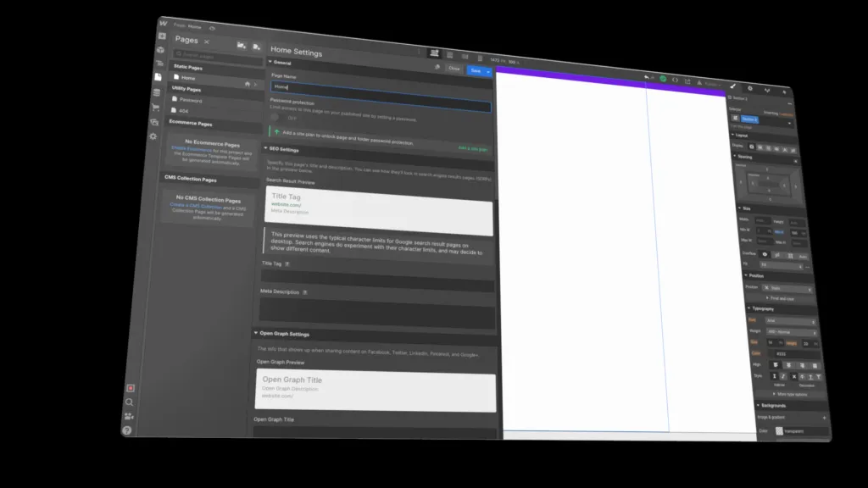868x488 pixels.
Task: Collapse the SEO Settings section
Action: coord(265,148)
